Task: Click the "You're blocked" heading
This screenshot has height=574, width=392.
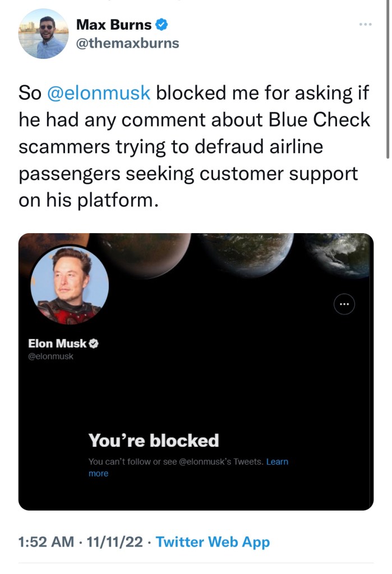Action: pos(153,441)
